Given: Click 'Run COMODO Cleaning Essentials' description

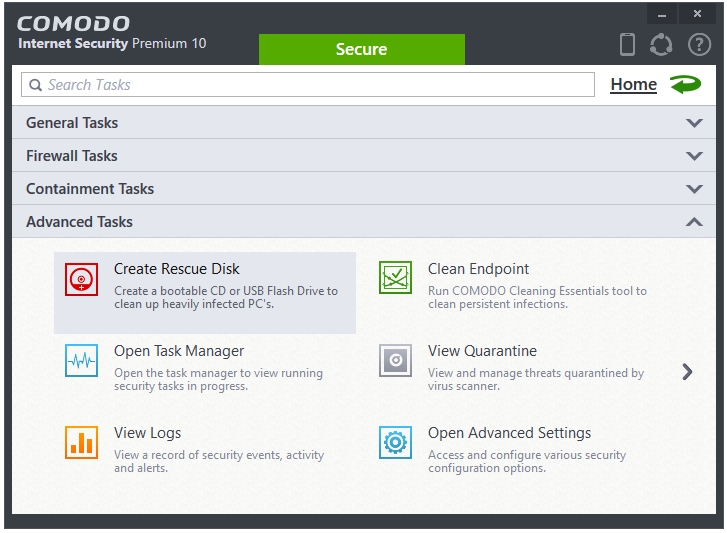Looking at the screenshot, I should pos(537,297).
